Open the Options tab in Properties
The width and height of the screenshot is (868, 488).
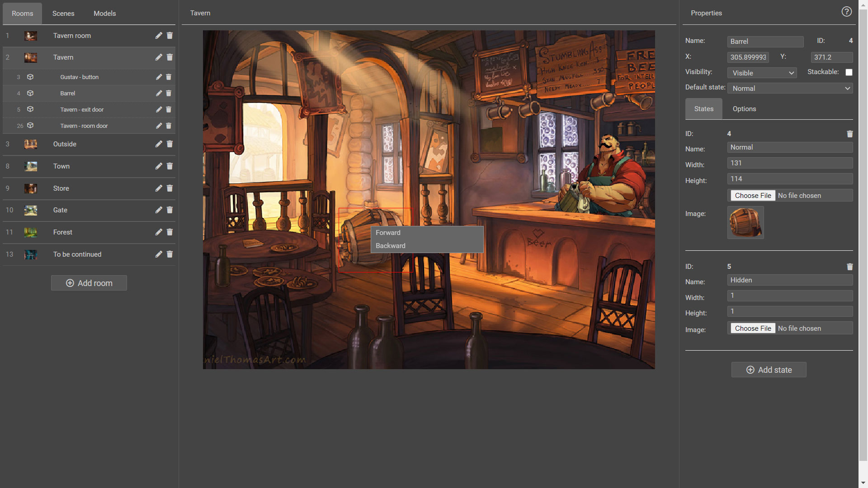[744, 109]
